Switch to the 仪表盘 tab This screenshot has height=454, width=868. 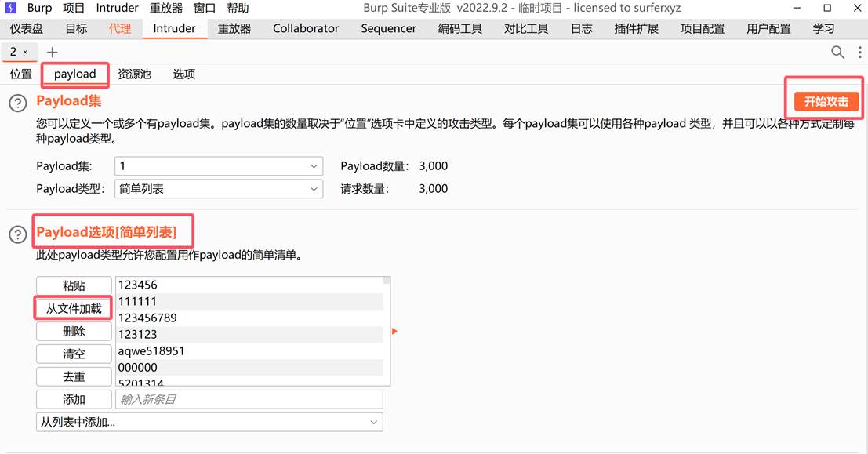(27, 29)
